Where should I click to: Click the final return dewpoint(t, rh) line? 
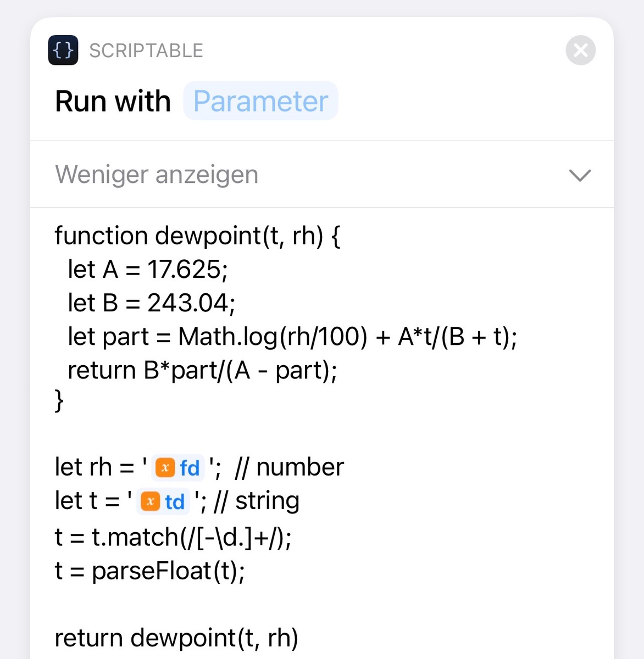coord(176,638)
